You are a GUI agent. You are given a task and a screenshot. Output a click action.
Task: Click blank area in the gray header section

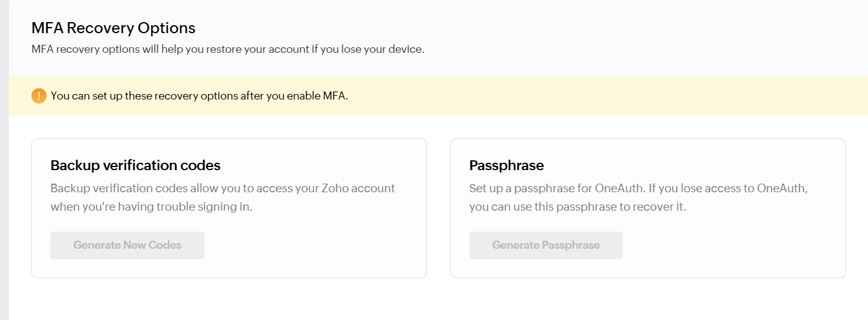(645, 37)
